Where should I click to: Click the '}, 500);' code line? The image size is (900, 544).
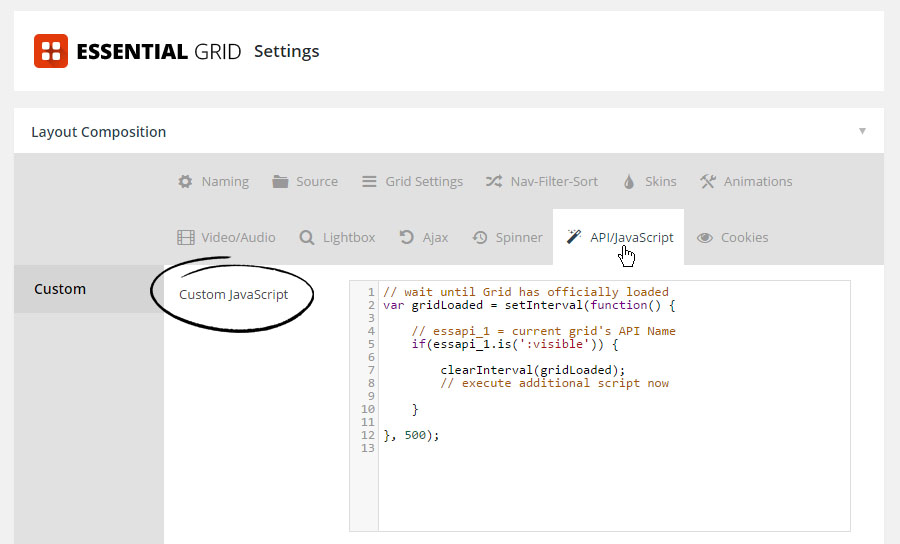click(x=411, y=436)
